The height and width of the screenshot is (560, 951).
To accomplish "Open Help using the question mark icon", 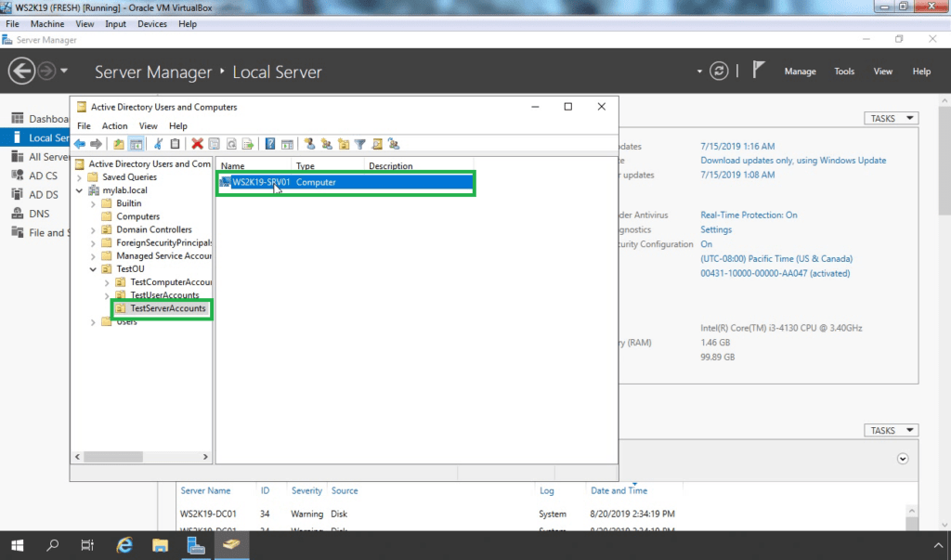I will pos(269,143).
